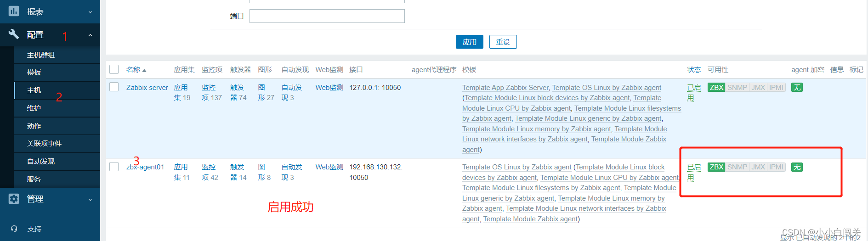Open 监控项 137 for Zabbix server
This screenshot has height=241, width=868.
212,92
